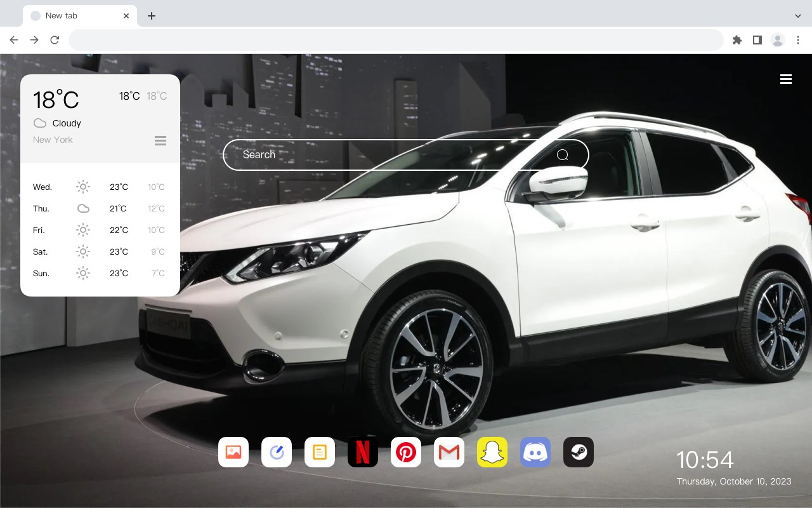This screenshot has width=812, height=508.
Task: Open the yellow notes shortcut
Action: [320, 452]
